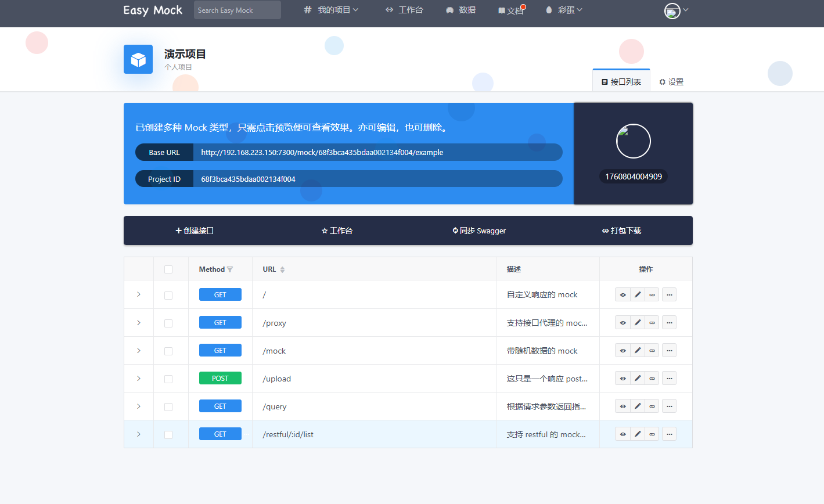Screen dimensions: 824x504
Task: Open more options for /proxy interface
Action: point(669,323)
